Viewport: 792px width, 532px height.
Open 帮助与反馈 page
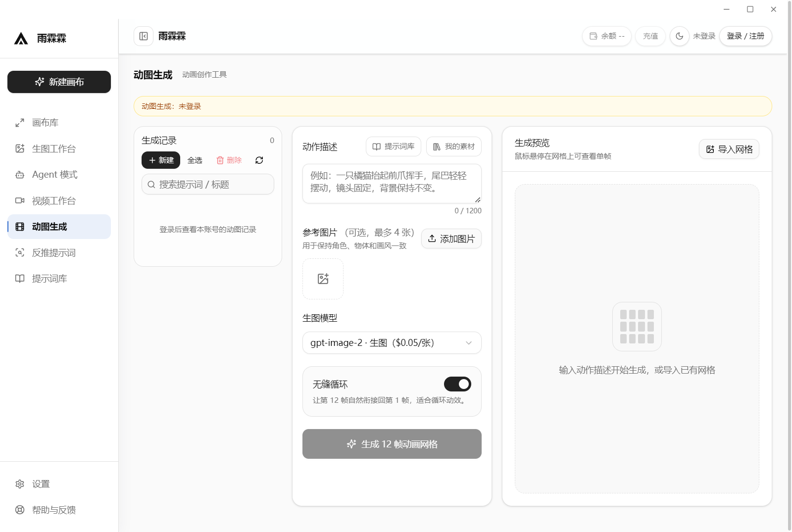(x=59, y=510)
